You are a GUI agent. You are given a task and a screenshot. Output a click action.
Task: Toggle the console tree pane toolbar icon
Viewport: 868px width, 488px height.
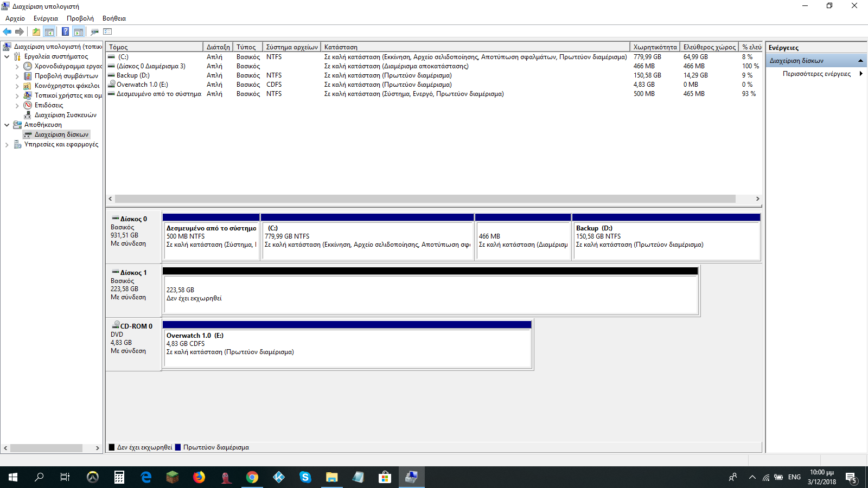pos(49,32)
